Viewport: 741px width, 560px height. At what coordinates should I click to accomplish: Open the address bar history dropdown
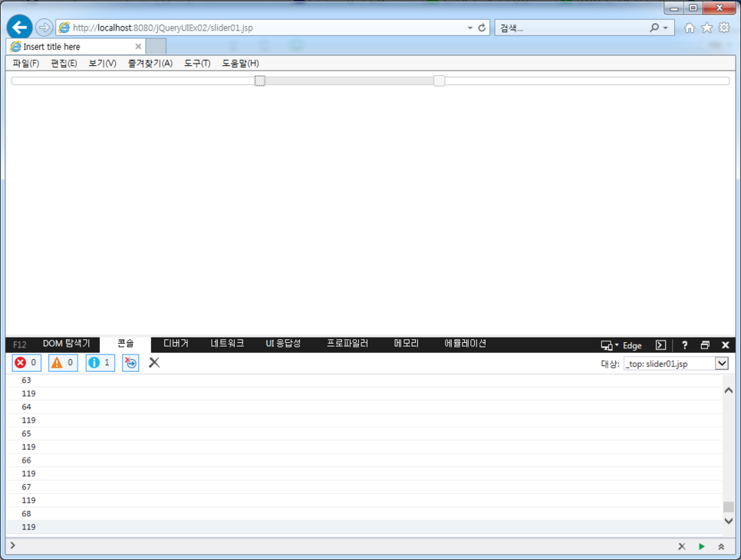point(469,28)
